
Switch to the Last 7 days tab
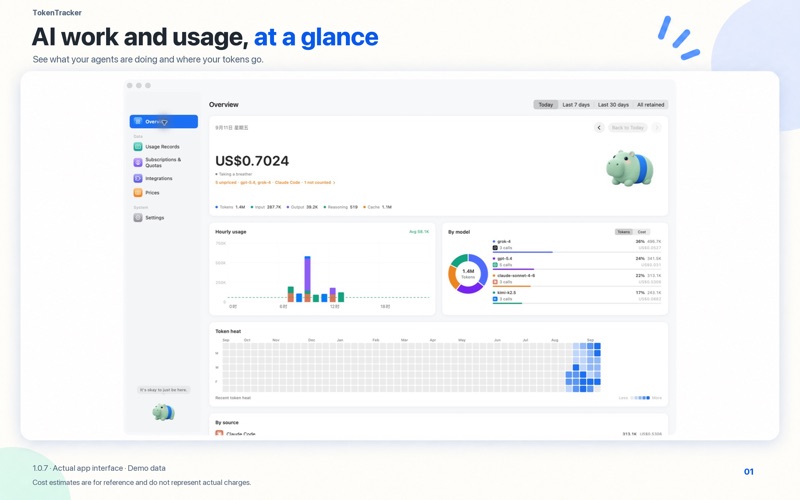576,105
